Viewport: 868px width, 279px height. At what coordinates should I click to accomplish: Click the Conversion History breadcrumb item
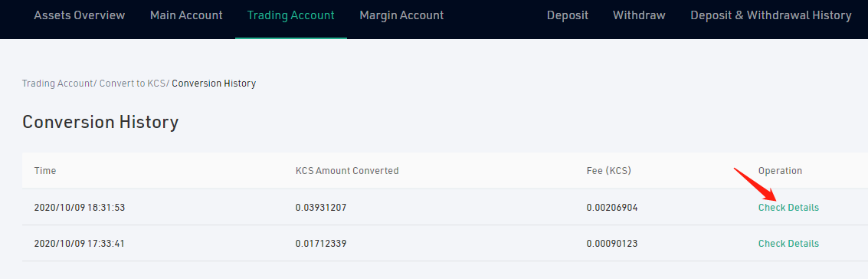point(214,84)
